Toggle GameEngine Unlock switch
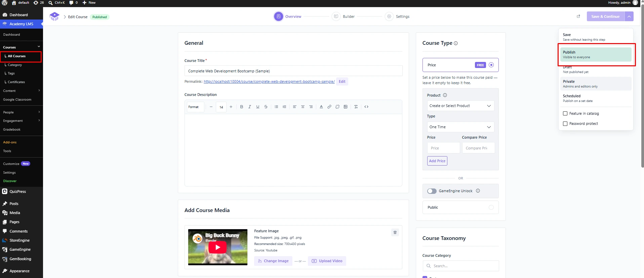This screenshot has width=644, height=278. tap(432, 191)
